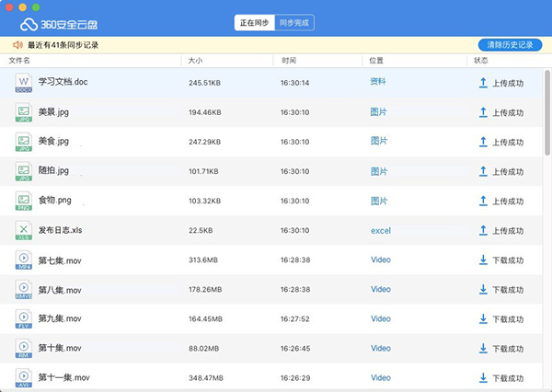The width and height of the screenshot is (552, 392).
Task: Click the video icon for 第七集.mov
Action: pos(24,259)
